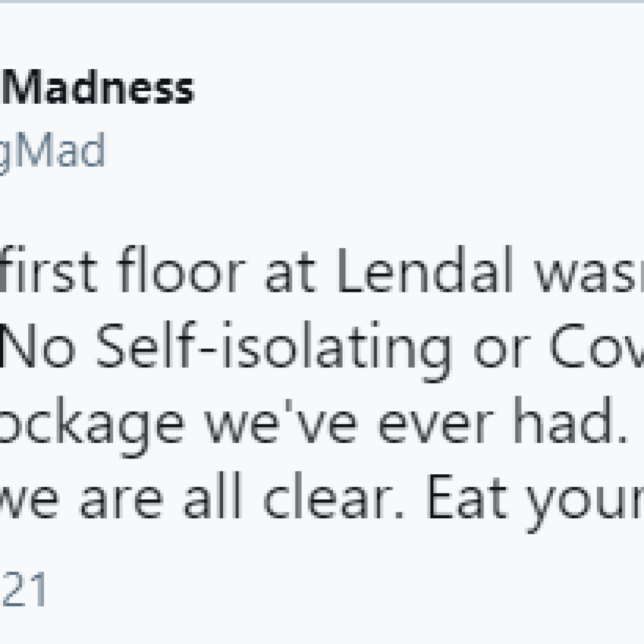Click the word No in the second line

coord(38,347)
